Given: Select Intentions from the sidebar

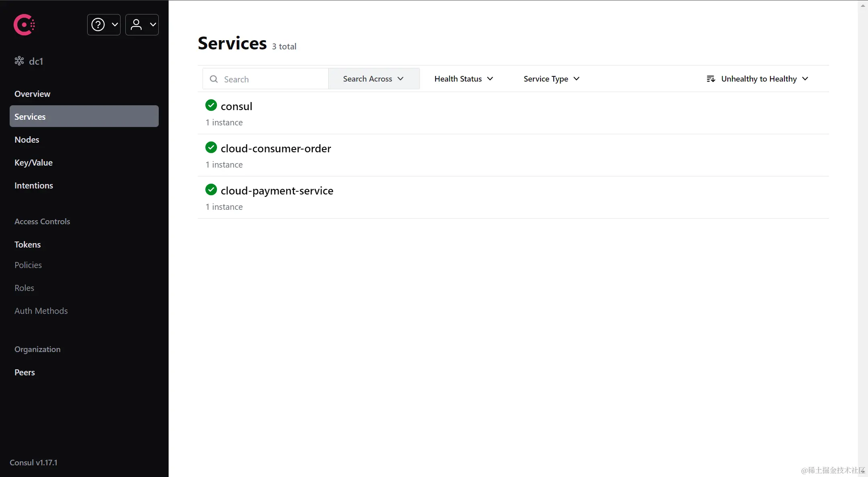Looking at the screenshot, I should [34, 185].
